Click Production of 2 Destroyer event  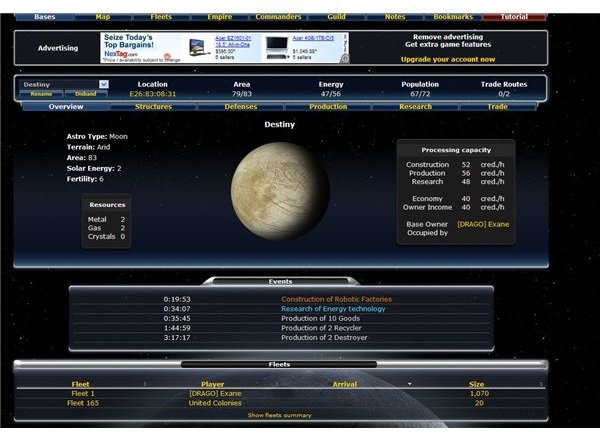(x=324, y=338)
